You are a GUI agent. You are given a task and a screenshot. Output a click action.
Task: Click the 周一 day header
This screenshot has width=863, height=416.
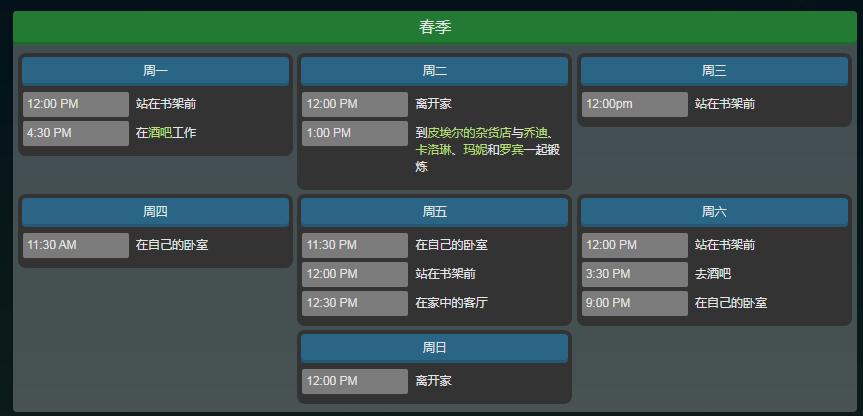click(x=156, y=71)
